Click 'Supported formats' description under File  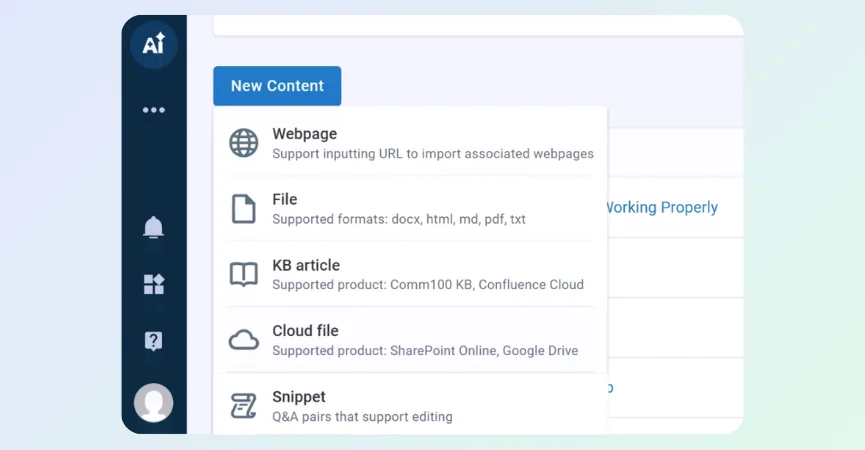398,219
